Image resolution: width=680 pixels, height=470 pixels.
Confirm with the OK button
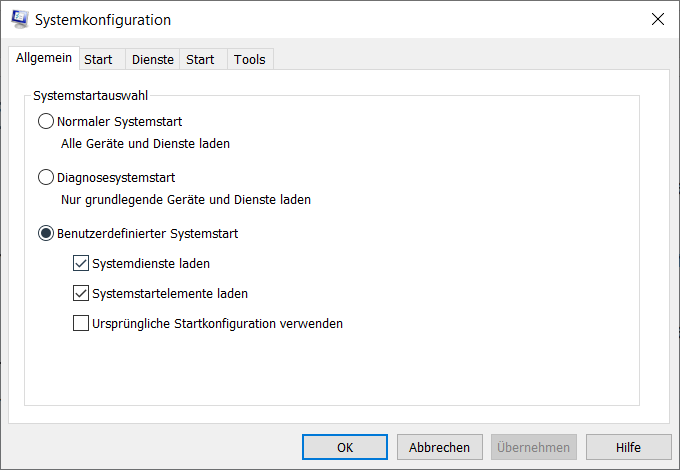pyautogui.click(x=345, y=447)
